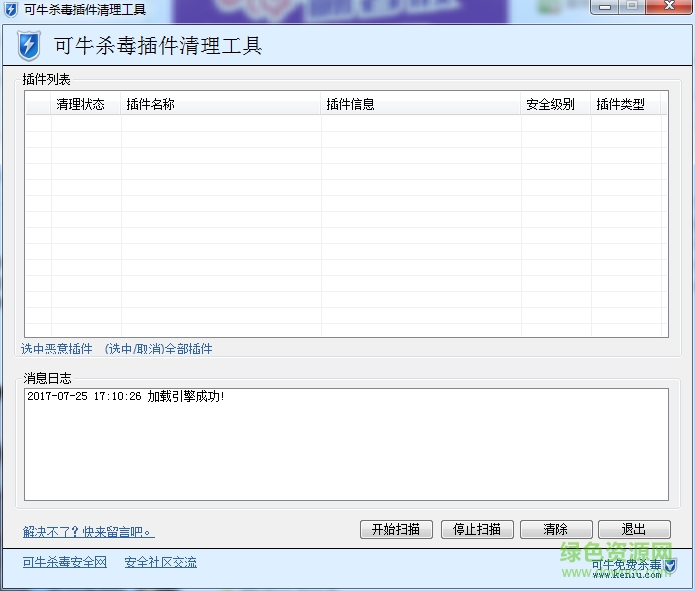Close the 可牛杀毒插件清理工具 window

pyautogui.click(x=669, y=7)
